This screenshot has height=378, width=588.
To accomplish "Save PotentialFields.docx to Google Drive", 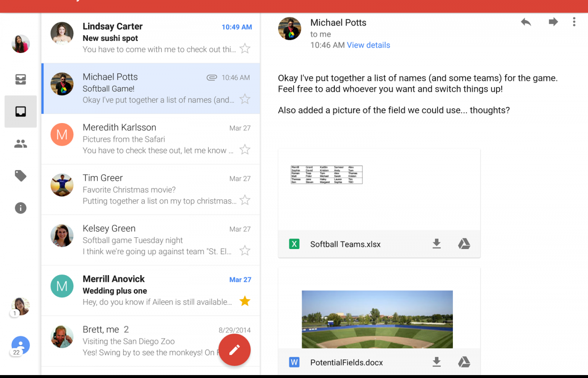I will [464, 362].
